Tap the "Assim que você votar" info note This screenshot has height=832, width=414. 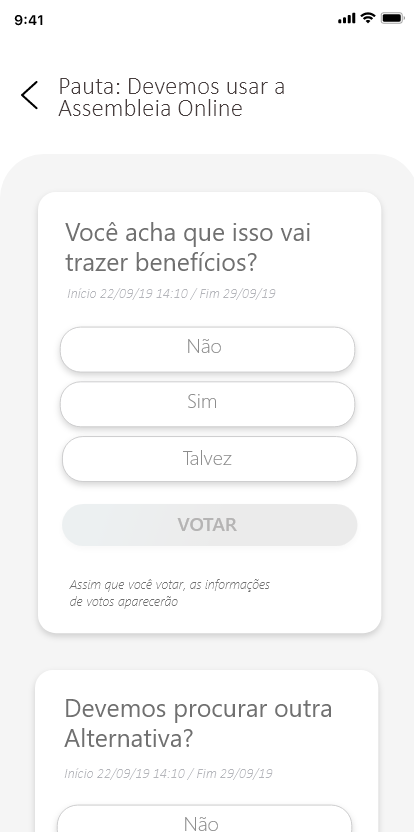(x=170, y=593)
